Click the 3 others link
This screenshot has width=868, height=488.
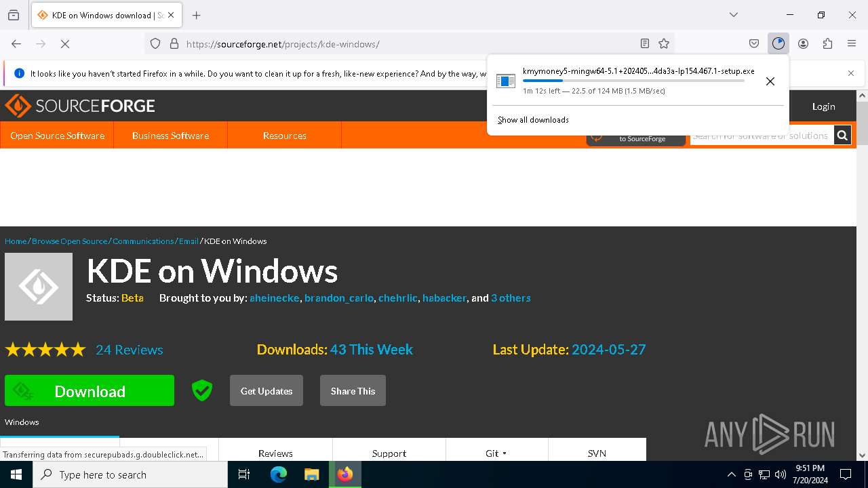[x=511, y=298]
